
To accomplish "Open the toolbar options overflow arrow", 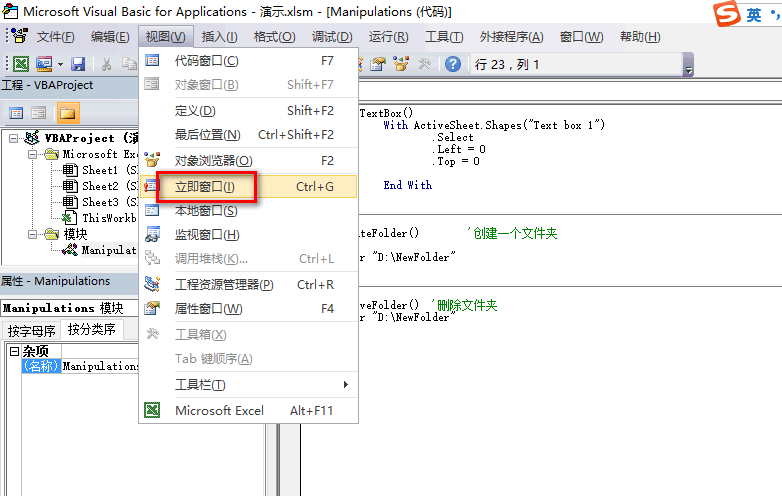I will click(x=688, y=65).
